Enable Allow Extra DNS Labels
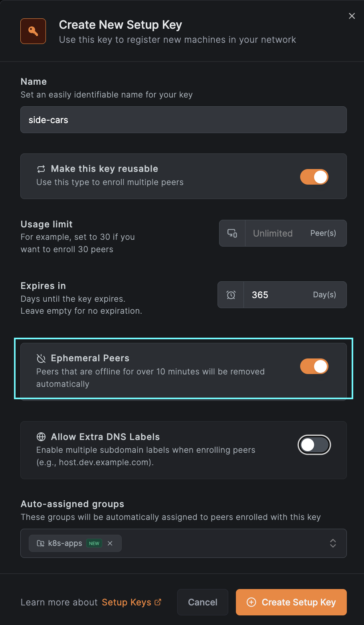 tap(314, 444)
